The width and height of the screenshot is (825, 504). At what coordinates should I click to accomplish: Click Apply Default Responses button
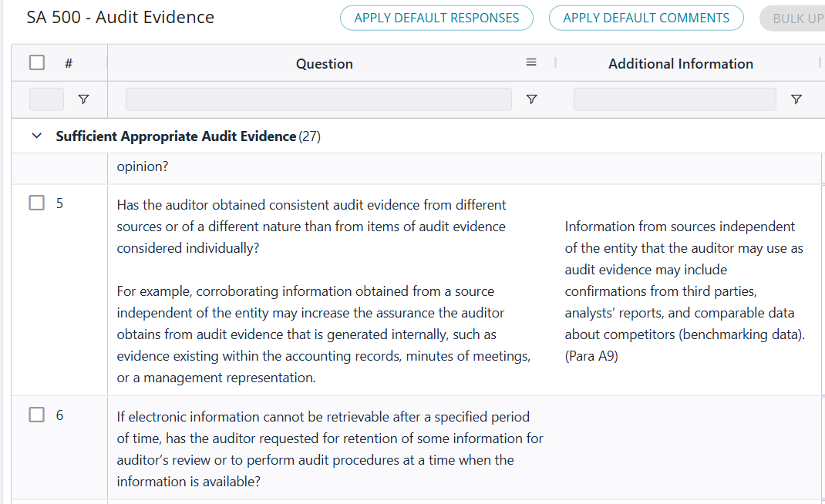point(436,18)
